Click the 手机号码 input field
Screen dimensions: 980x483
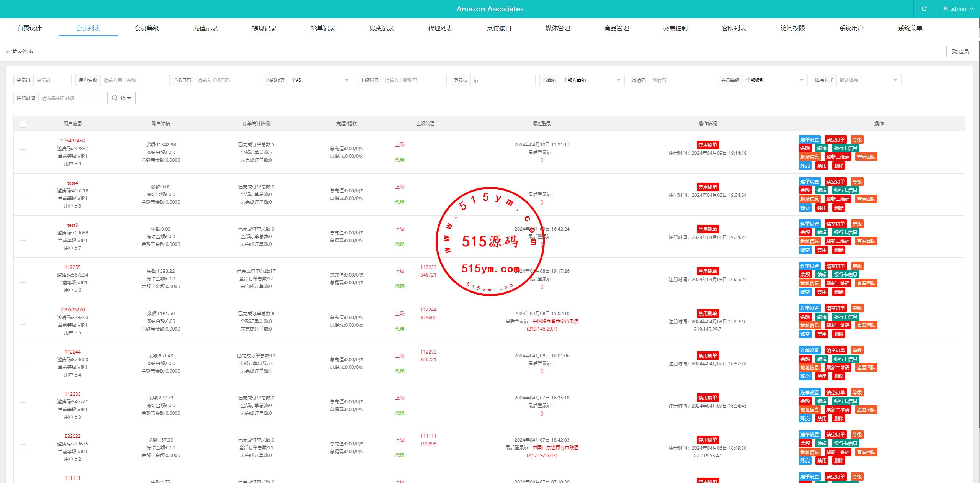tap(226, 80)
